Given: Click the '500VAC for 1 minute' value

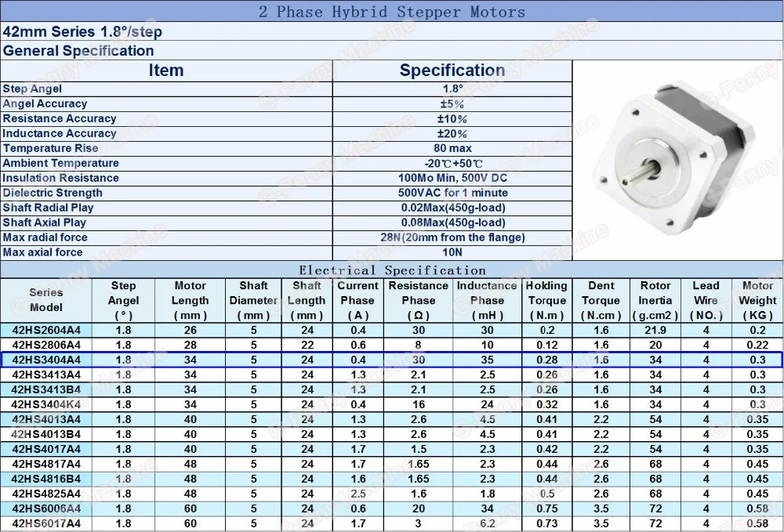Looking at the screenshot, I should pyautogui.click(x=452, y=193).
